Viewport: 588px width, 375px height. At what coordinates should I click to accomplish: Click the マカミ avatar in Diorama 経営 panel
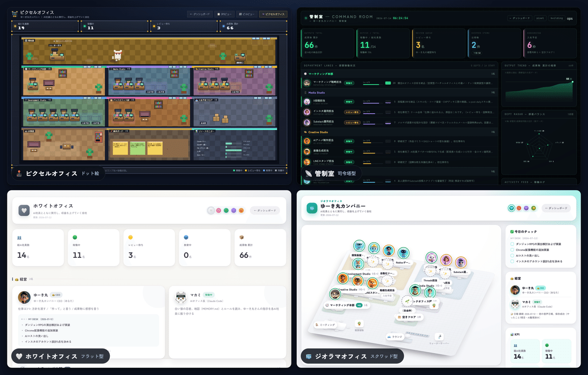point(515,304)
